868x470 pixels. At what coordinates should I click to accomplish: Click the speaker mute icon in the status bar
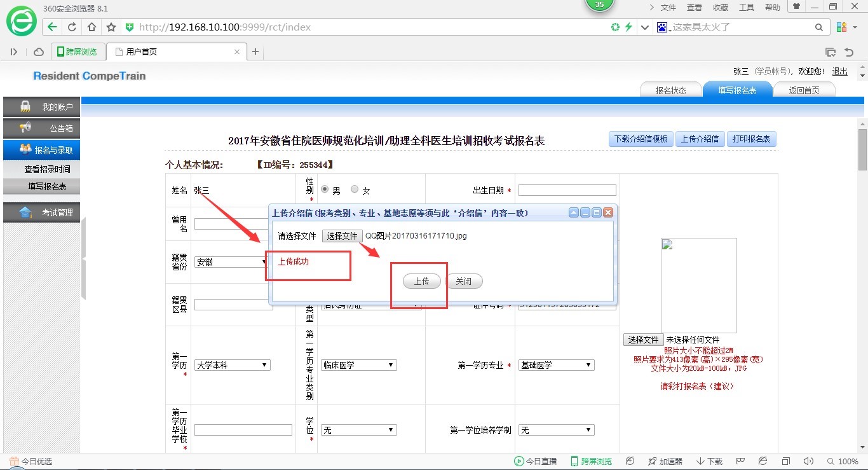(x=808, y=461)
